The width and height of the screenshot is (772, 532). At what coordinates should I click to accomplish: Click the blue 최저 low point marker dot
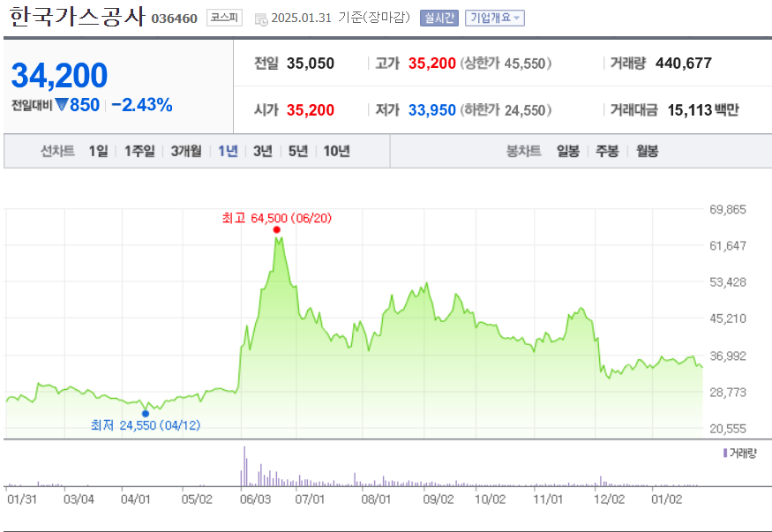[x=146, y=414]
